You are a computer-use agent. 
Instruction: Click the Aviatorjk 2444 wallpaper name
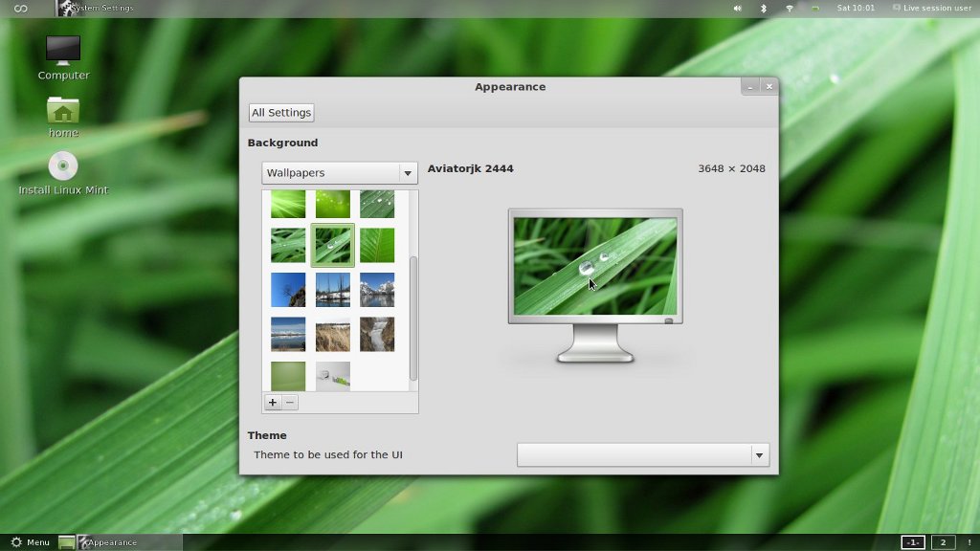click(471, 168)
